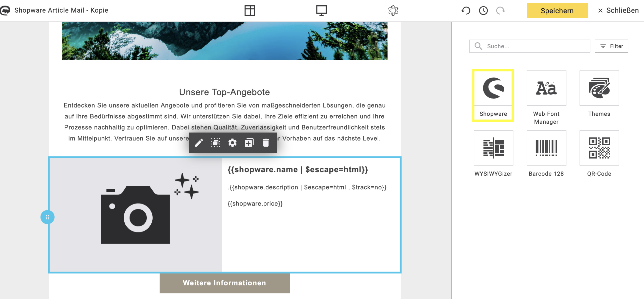Click the paragraph starting with Entdecken Sie
The height and width of the screenshot is (299, 644).
[224, 122]
